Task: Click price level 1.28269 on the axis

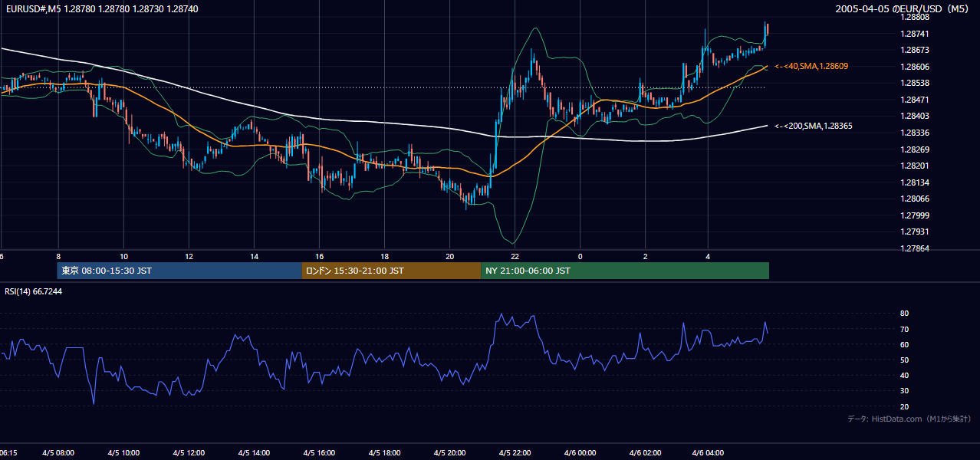Action: pos(914,149)
